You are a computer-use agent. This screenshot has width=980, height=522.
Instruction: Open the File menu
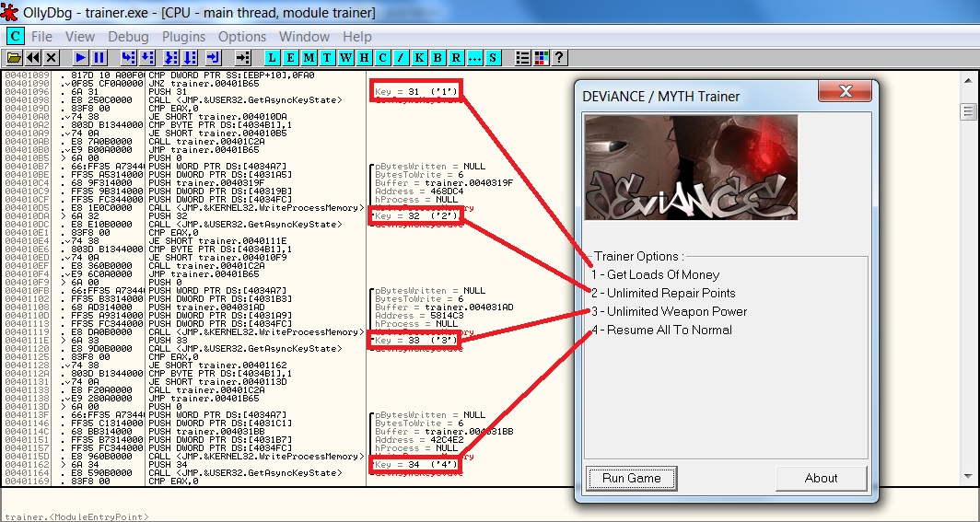point(41,36)
